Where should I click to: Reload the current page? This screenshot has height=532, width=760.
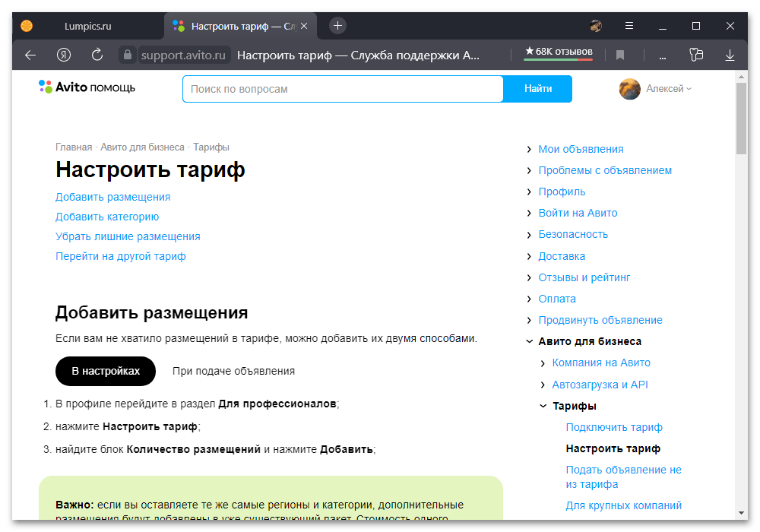(97, 55)
